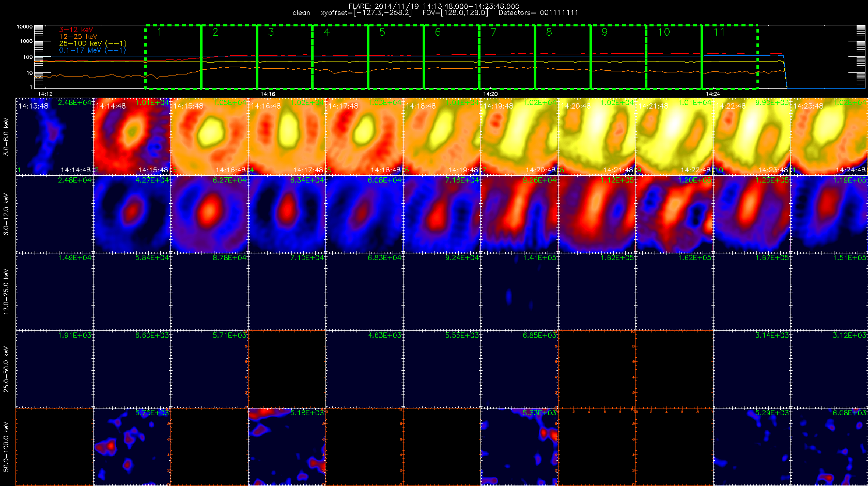
Task: Open the 12-25 keV image labeled 1.67E+05
Action: pyautogui.click(x=752, y=292)
